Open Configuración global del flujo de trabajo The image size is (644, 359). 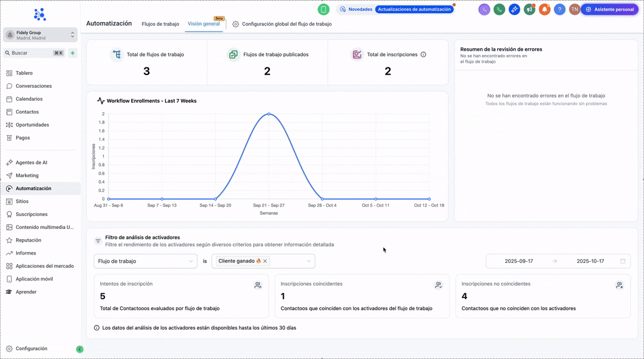click(x=282, y=24)
